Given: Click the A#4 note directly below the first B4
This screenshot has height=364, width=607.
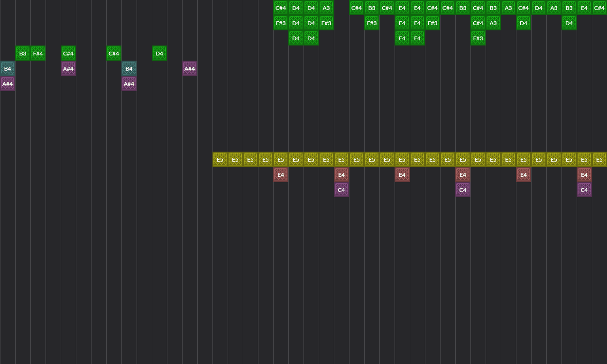Looking at the screenshot, I should click(8, 83).
